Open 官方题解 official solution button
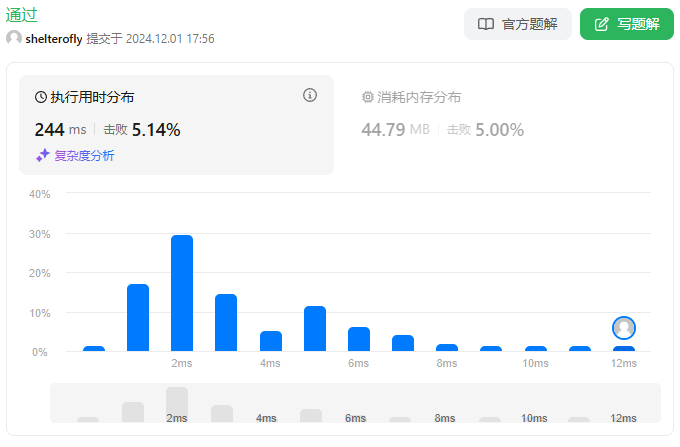The height and width of the screenshot is (447, 680). click(517, 24)
